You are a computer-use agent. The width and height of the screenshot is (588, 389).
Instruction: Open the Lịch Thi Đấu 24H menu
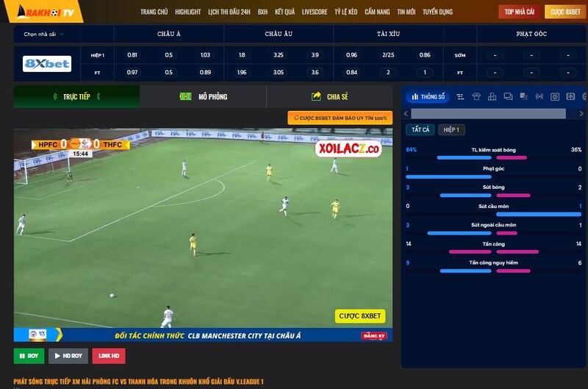click(x=229, y=12)
